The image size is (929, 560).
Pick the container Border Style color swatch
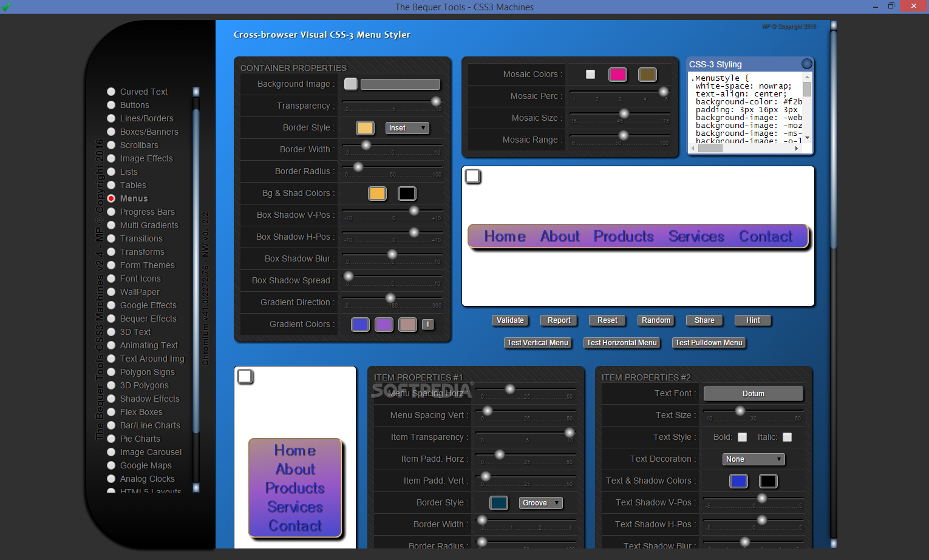coord(365,128)
